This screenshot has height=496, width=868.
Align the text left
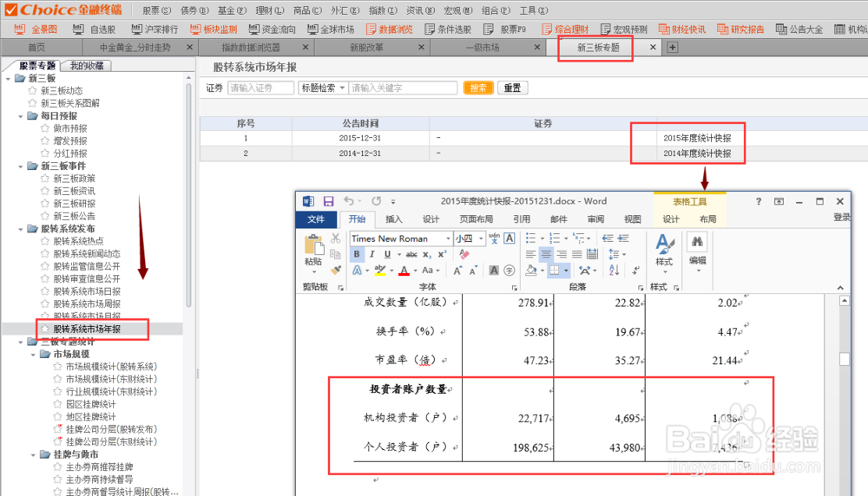530,254
